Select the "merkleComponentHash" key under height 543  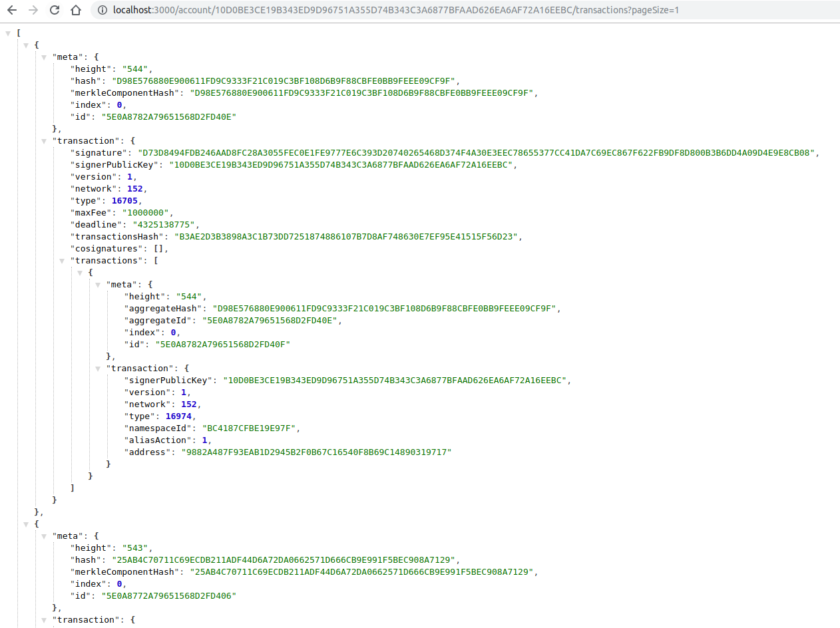click(125, 572)
